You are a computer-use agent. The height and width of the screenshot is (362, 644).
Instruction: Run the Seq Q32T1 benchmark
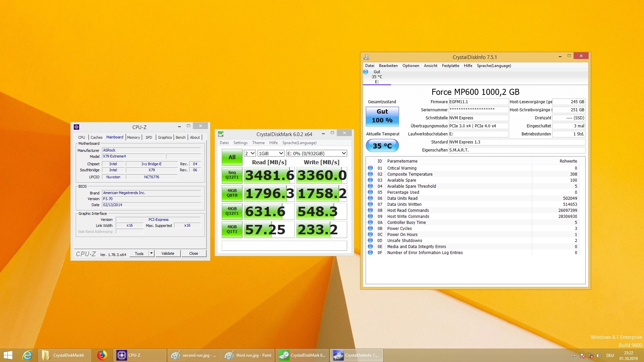point(232,175)
